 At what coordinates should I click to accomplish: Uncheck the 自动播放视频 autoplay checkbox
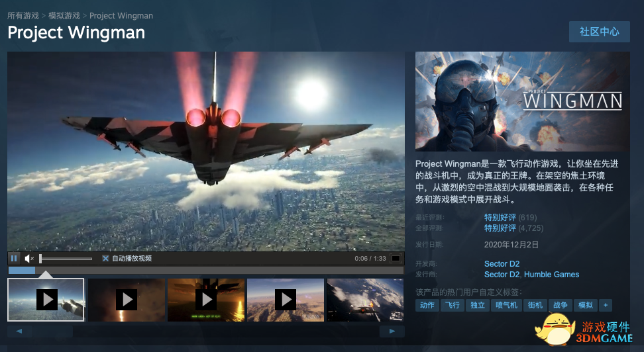coord(105,259)
